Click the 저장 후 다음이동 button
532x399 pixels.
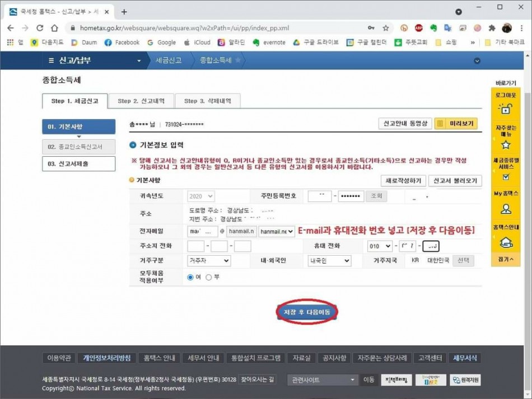click(x=307, y=312)
